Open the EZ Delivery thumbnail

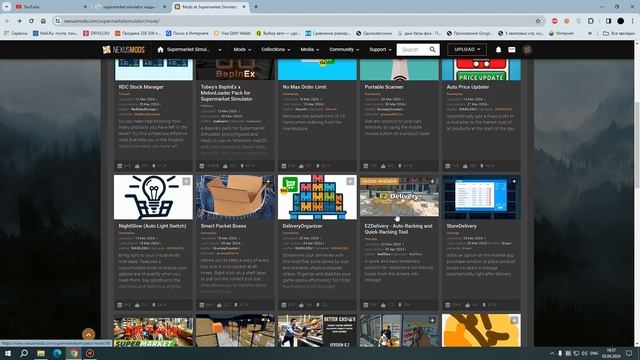[399, 197]
